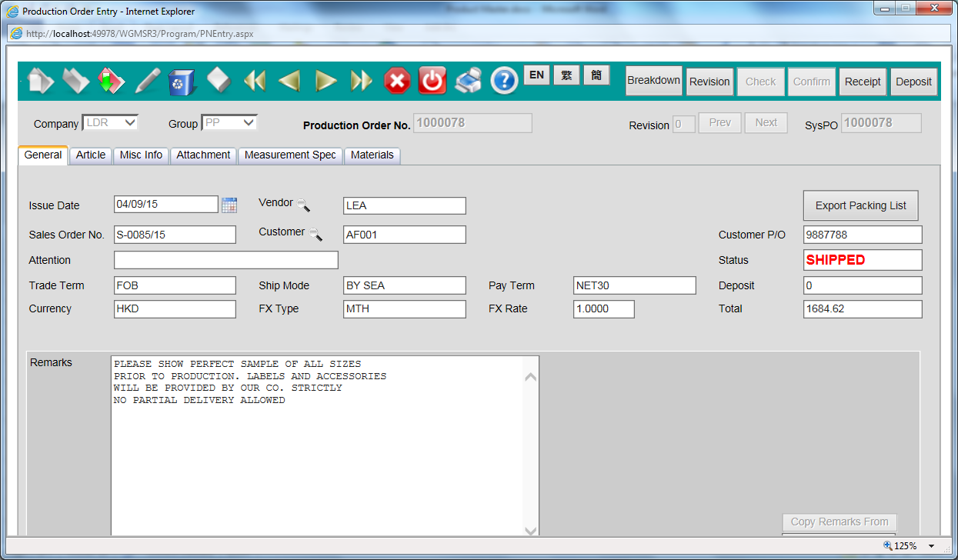
Task: Click the Revision button in the toolbar
Action: coord(709,82)
